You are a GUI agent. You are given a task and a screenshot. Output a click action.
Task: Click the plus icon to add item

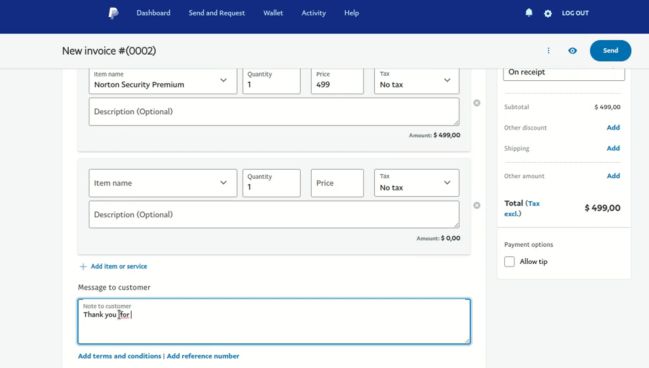pyautogui.click(x=83, y=266)
